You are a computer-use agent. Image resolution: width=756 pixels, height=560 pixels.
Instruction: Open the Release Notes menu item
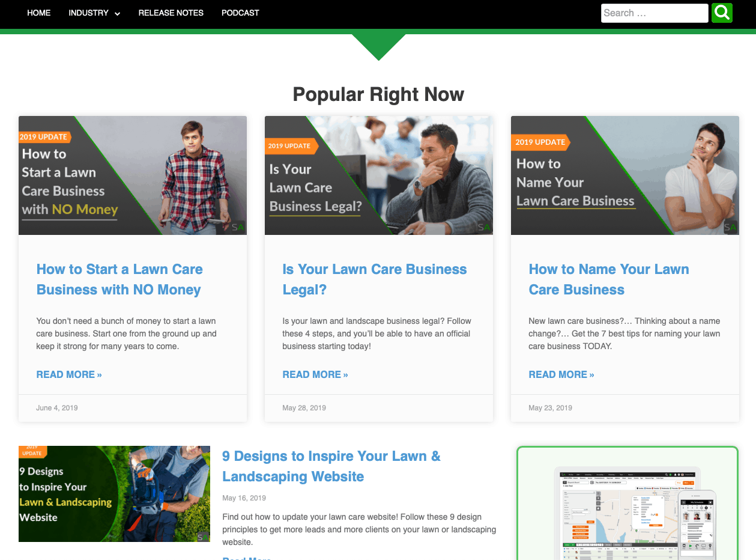coord(171,13)
